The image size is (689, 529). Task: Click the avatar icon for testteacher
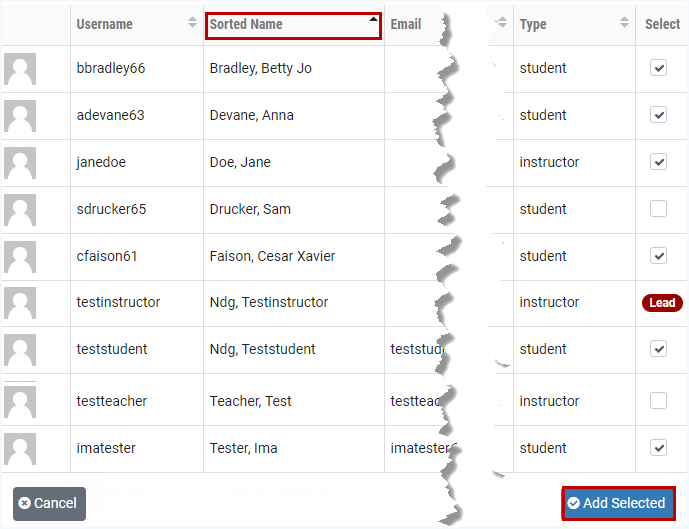pos(20,401)
